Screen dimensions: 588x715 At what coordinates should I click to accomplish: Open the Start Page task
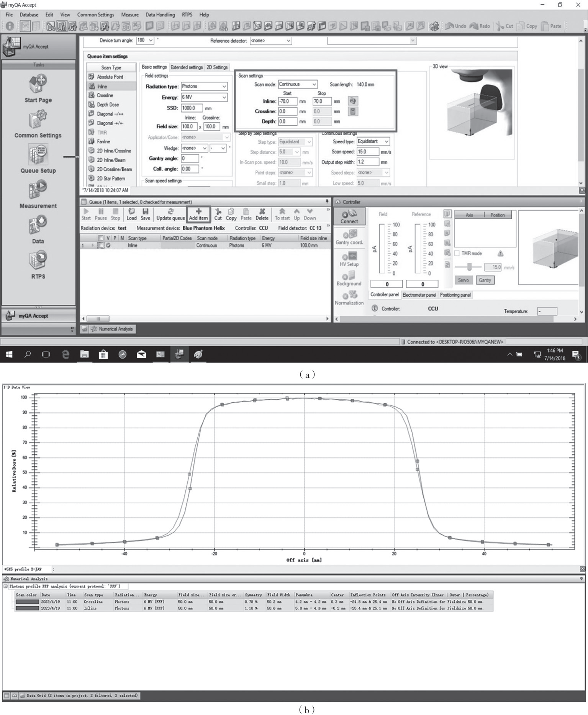[x=38, y=89]
